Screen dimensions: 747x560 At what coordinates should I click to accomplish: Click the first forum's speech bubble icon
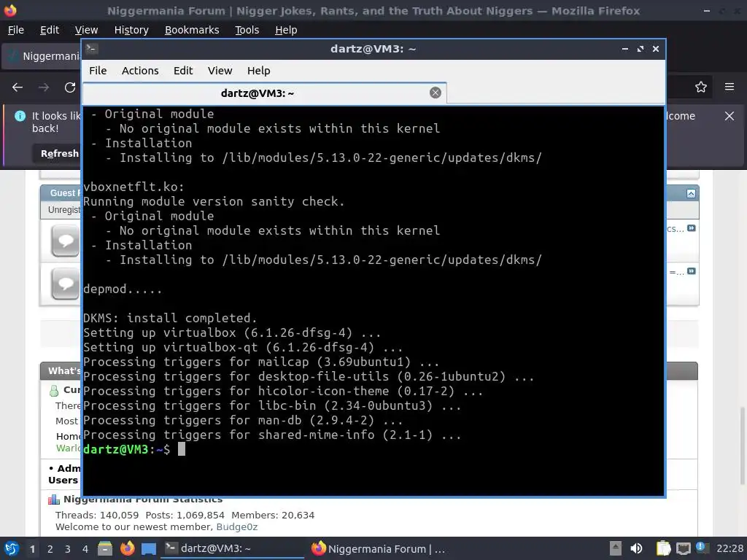click(x=65, y=241)
